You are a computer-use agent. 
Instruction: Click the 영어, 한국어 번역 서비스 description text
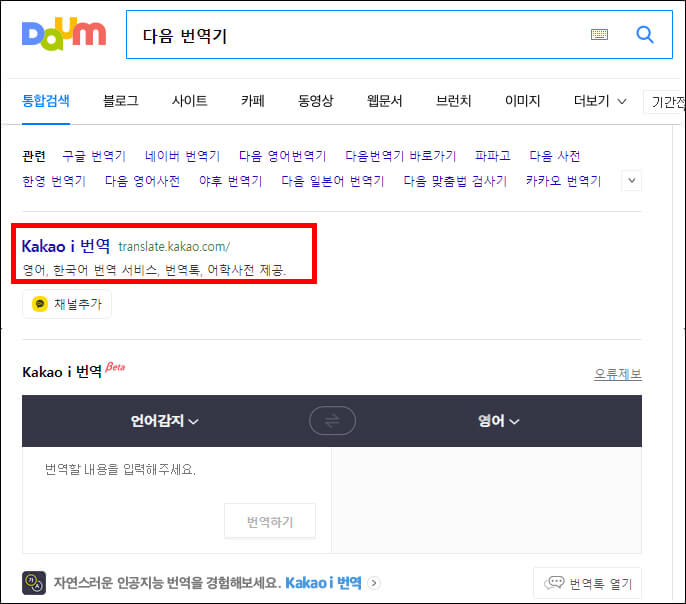[x=154, y=270]
